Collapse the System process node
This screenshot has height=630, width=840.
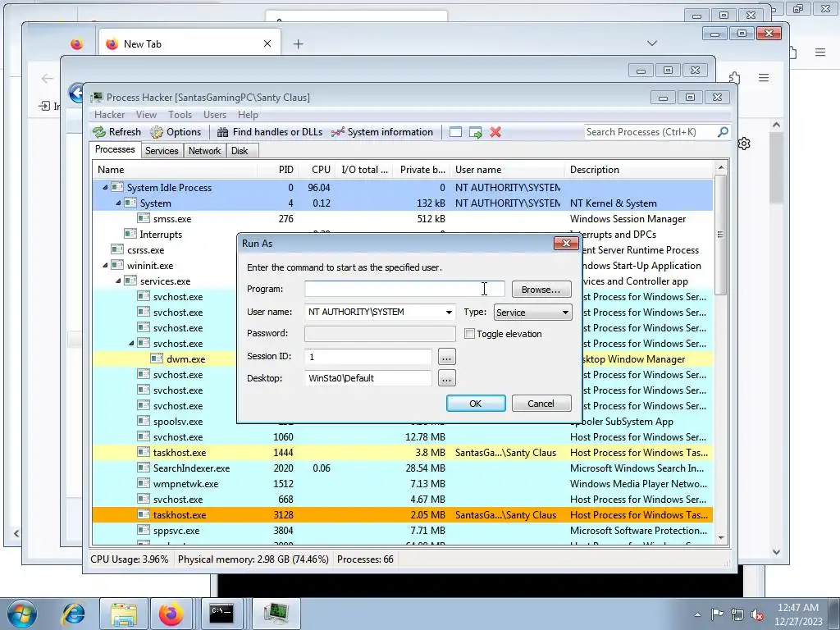118,203
